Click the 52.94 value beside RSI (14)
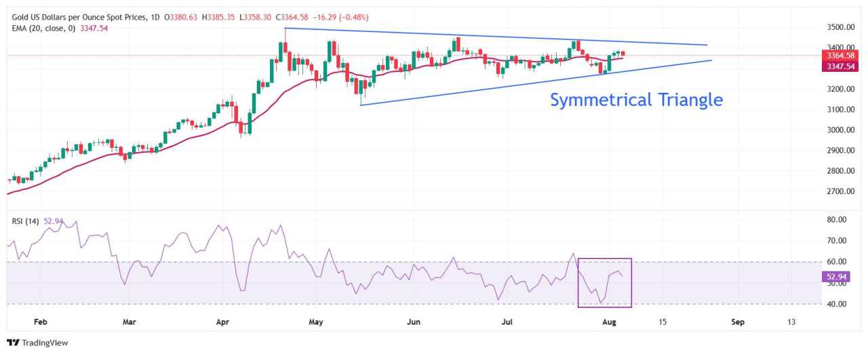The width and height of the screenshot is (868, 354). [x=53, y=220]
